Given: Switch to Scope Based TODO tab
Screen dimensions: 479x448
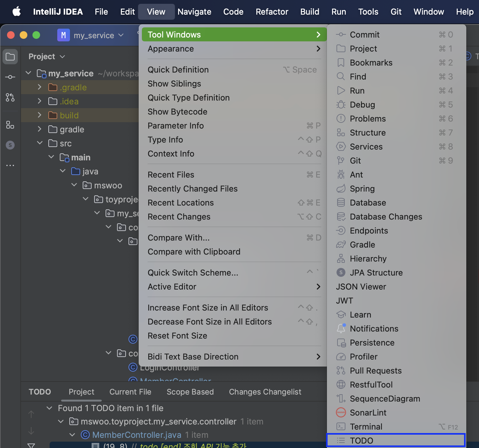Looking at the screenshot, I should [x=190, y=392].
